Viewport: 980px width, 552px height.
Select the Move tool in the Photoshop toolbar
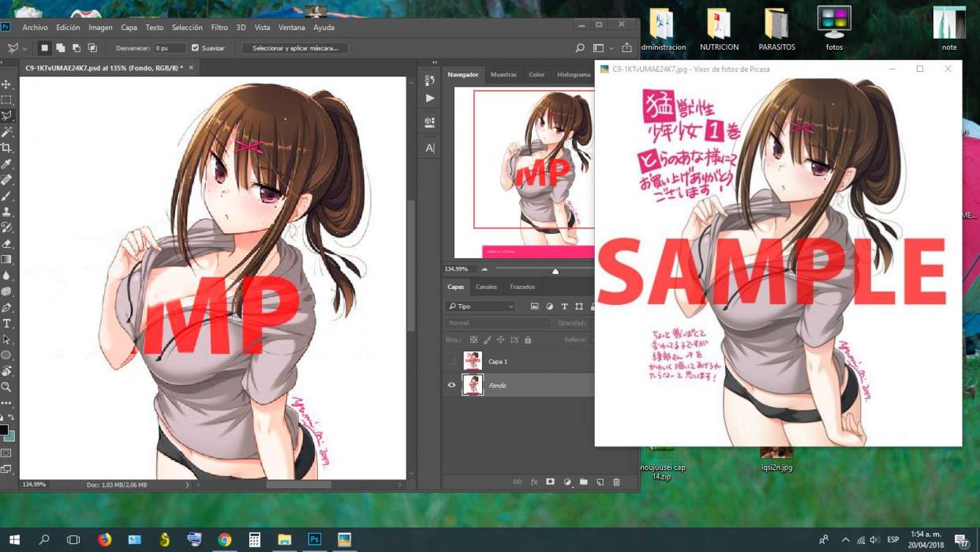point(6,84)
